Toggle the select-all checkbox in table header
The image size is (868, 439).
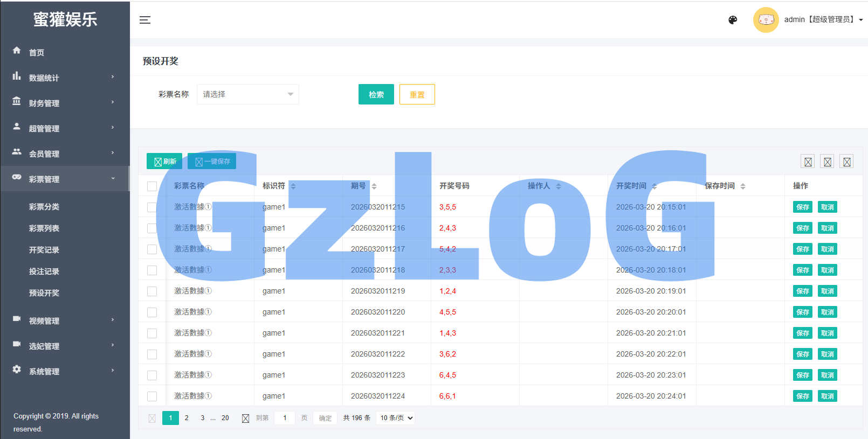pos(152,186)
